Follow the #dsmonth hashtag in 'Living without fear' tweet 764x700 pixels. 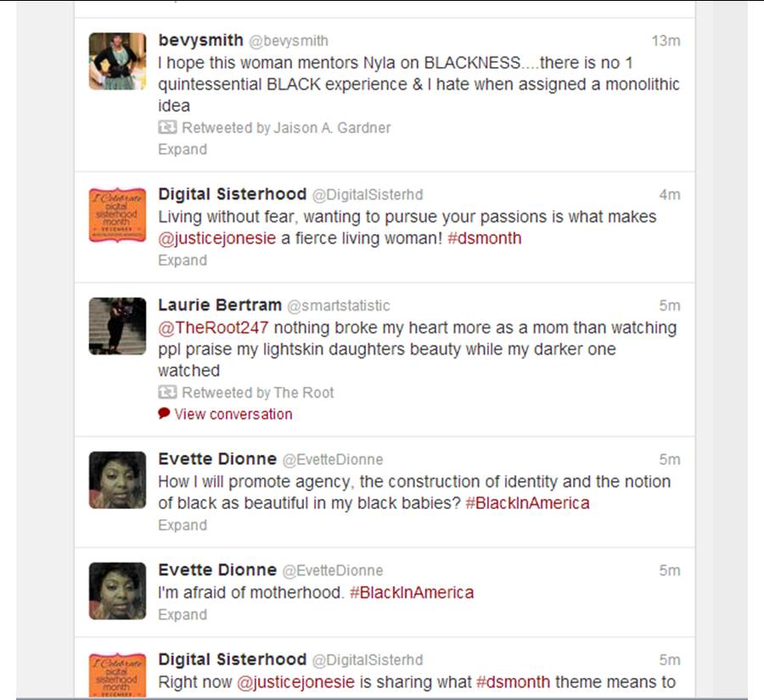(485, 238)
